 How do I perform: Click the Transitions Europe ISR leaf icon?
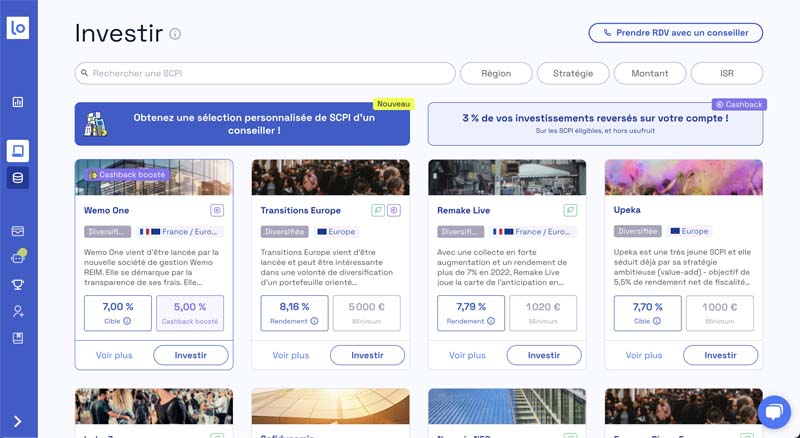pos(378,210)
